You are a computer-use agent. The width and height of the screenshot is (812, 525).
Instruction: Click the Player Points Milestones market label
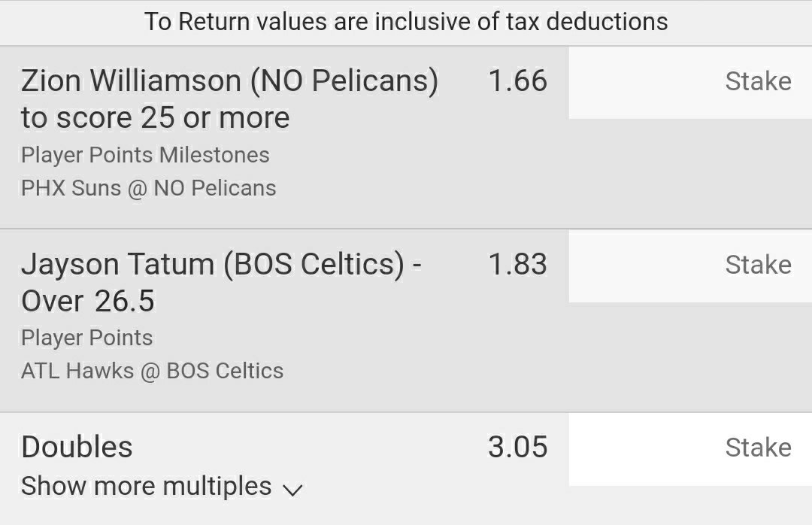pos(145,155)
